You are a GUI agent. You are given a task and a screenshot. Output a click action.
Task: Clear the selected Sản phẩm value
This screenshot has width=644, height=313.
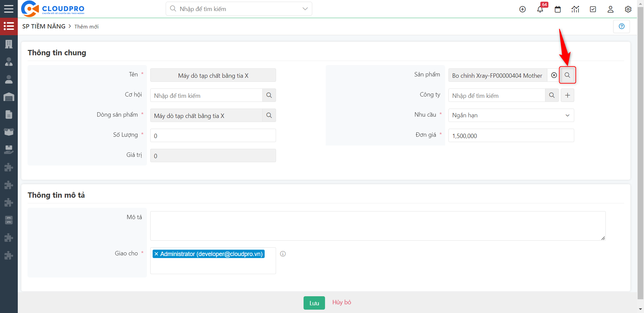pyautogui.click(x=554, y=75)
